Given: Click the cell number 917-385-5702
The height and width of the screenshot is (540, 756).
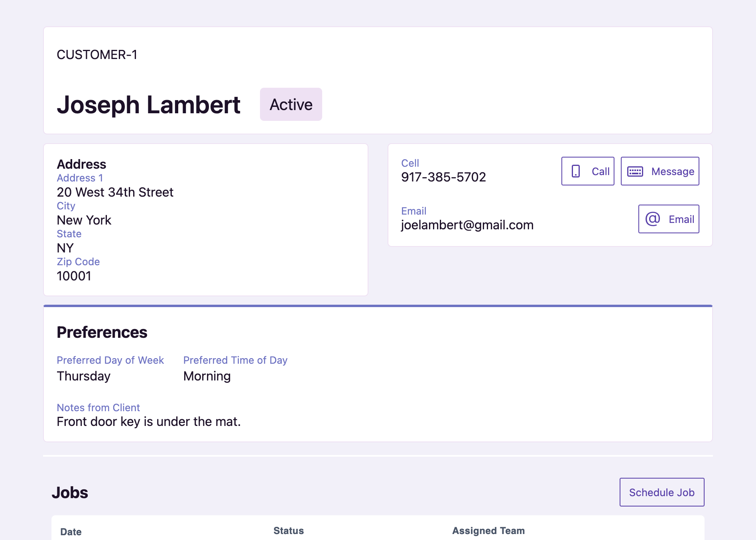Looking at the screenshot, I should [x=443, y=177].
